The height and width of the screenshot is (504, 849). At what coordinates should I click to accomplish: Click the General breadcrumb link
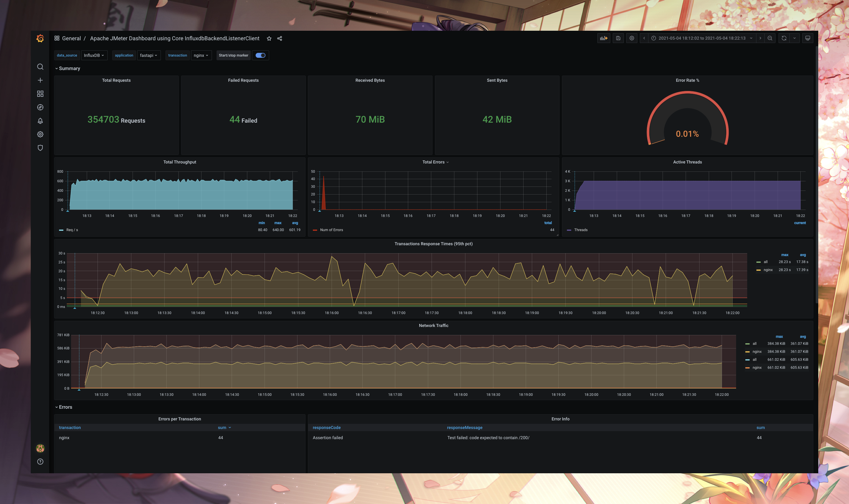point(71,38)
